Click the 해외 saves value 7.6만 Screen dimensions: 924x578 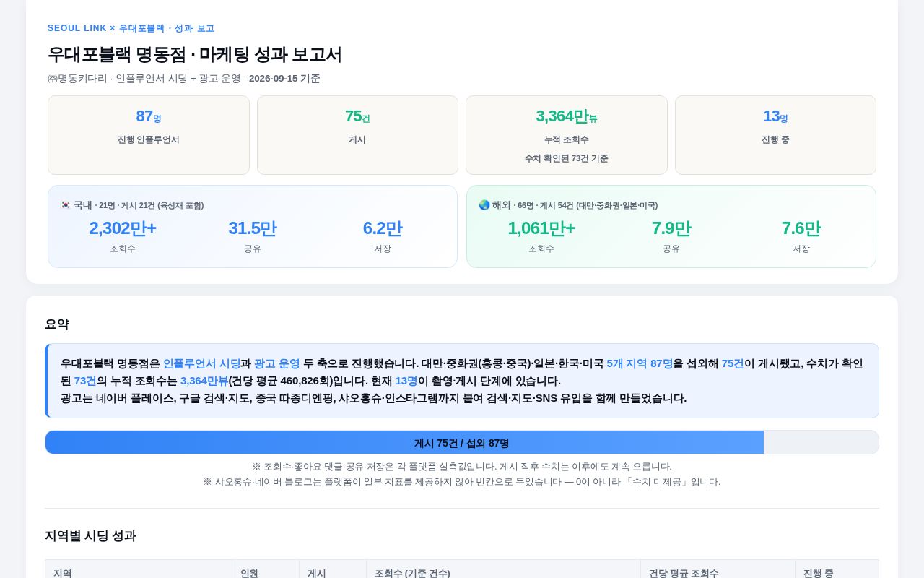[x=801, y=228]
